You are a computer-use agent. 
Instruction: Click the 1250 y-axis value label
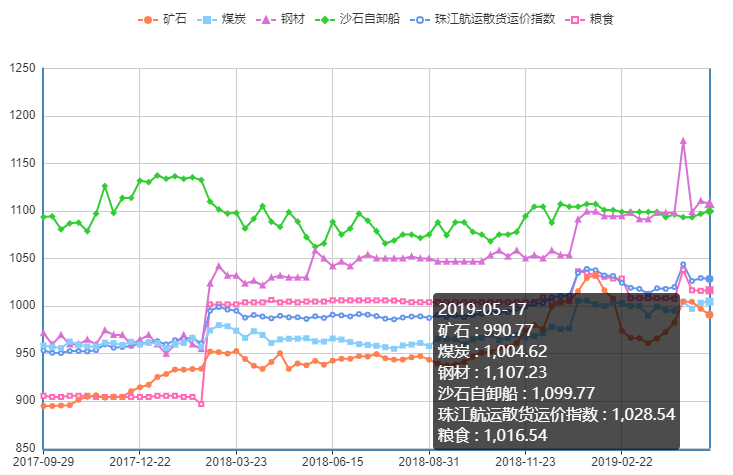pyautogui.click(x=22, y=68)
